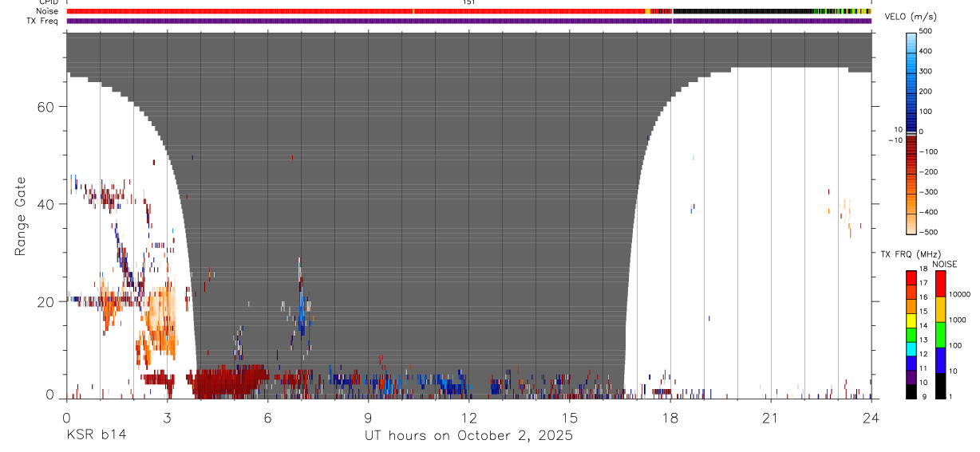
Task: Click the 'NOISE' legend title
Action: click(945, 264)
